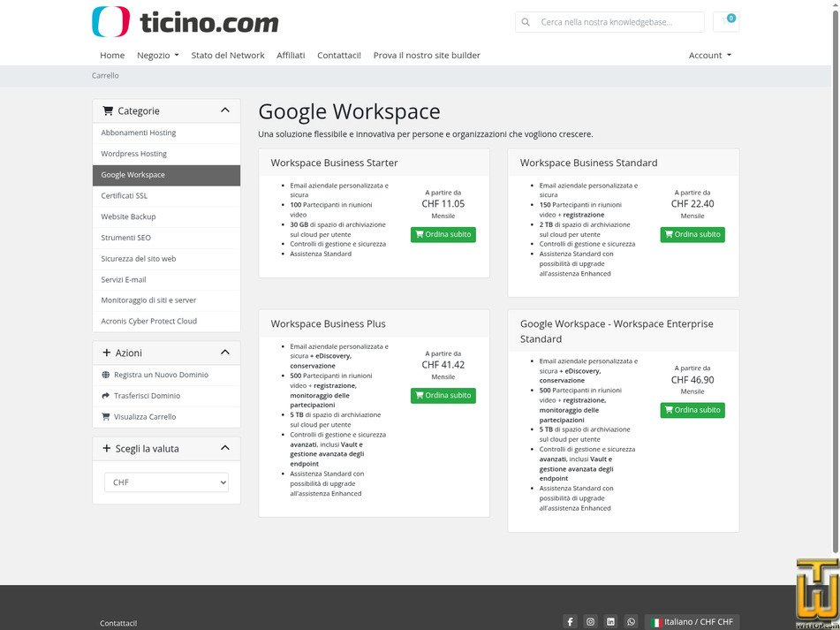This screenshot has height=630, width=840.
Task: Select Certificati SSL category
Action: [x=166, y=196]
